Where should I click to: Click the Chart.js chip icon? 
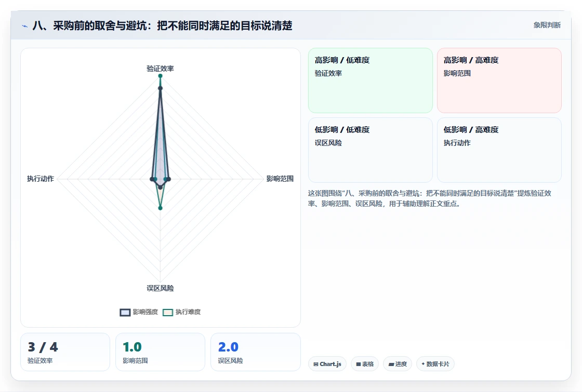316,364
